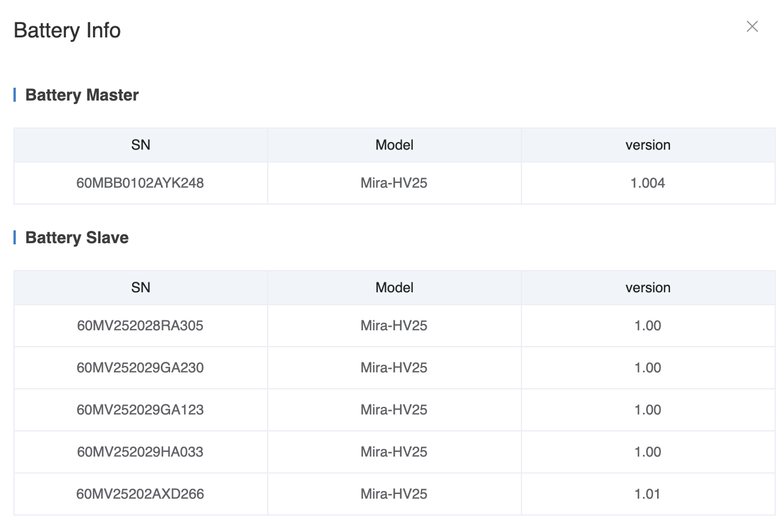Click the Battery Slave SN column header
781x532 pixels.
[140, 288]
